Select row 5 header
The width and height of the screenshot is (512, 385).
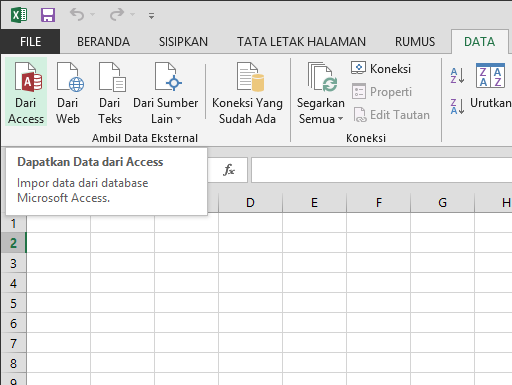point(13,303)
